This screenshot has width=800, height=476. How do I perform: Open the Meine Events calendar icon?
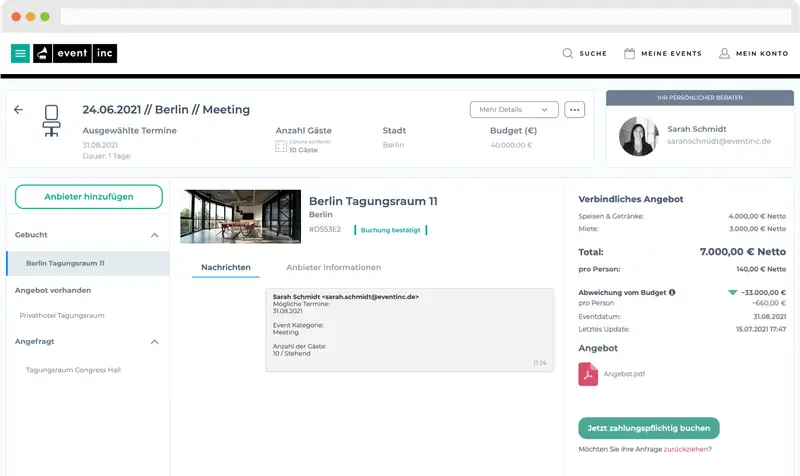(x=630, y=53)
